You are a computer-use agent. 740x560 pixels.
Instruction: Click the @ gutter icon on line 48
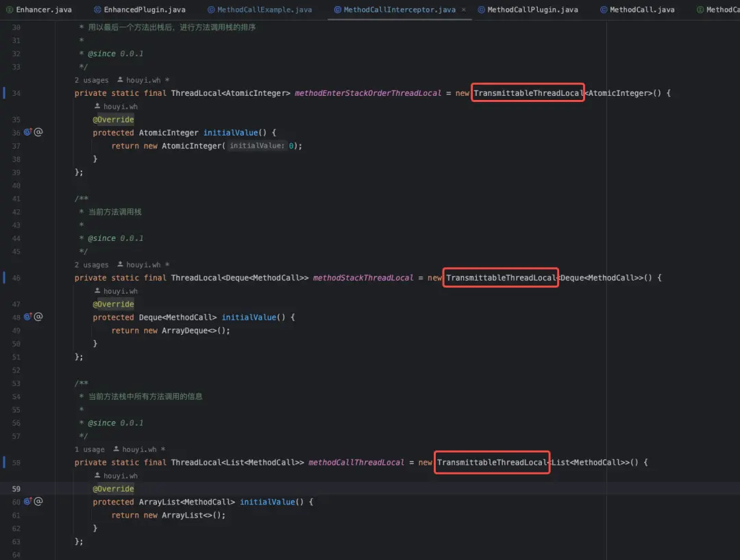[x=38, y=317]
